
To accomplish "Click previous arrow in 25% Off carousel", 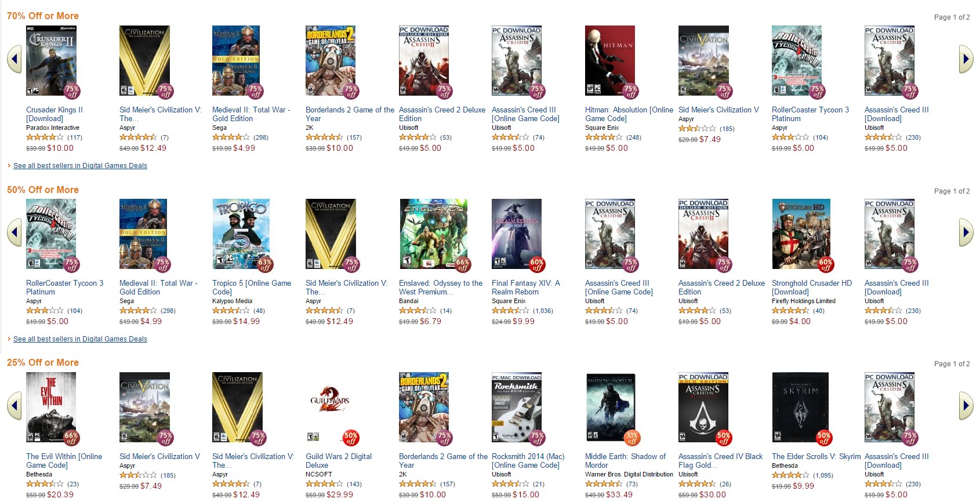I will 14,406.
